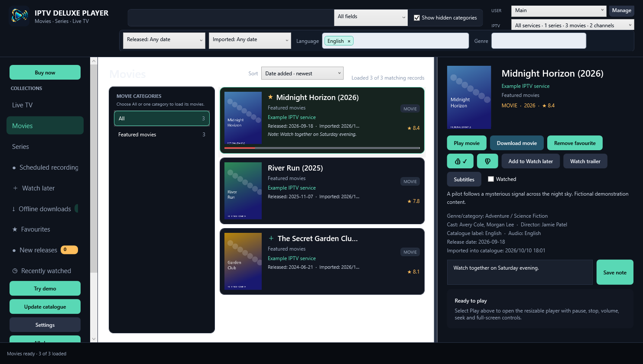This screenshot has height=364, width=643.
Task: Open the Main user profile dropdown
Action: [559, 11]
